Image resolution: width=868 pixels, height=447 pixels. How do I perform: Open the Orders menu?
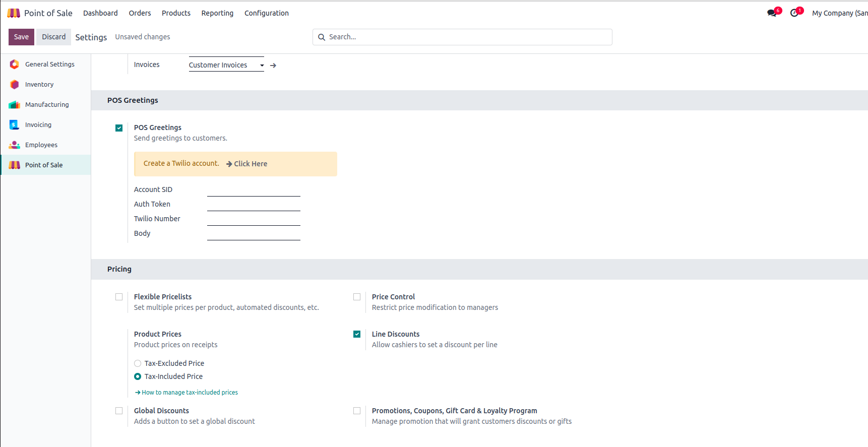tap(140, 13)
